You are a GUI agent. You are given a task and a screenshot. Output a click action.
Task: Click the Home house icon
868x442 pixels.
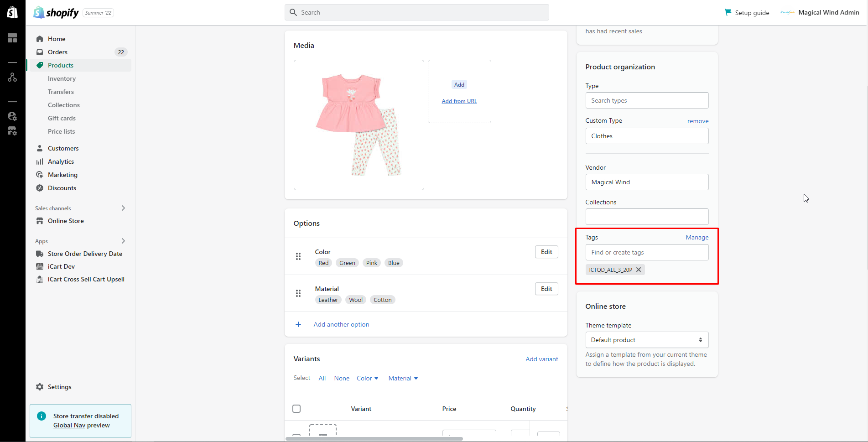click(x=40, y=39)
